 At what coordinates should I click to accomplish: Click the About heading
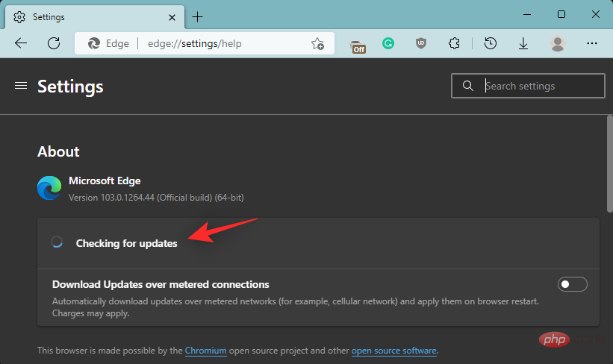coord(58,151)
